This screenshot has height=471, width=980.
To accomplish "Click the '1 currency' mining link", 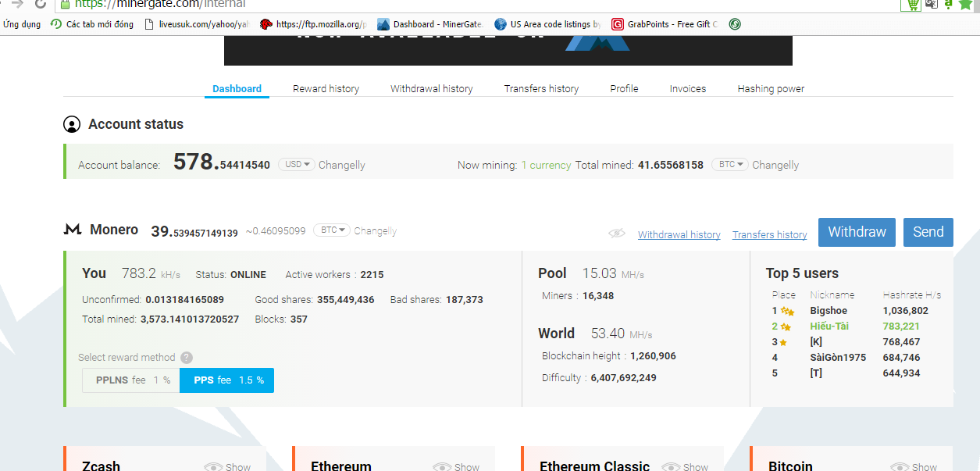I will (546, 165).
